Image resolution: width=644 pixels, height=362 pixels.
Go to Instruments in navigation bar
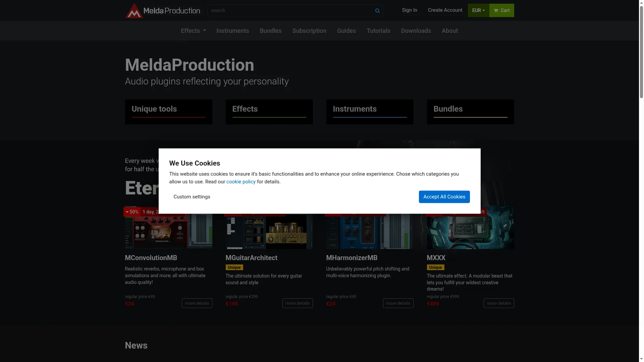232,31
